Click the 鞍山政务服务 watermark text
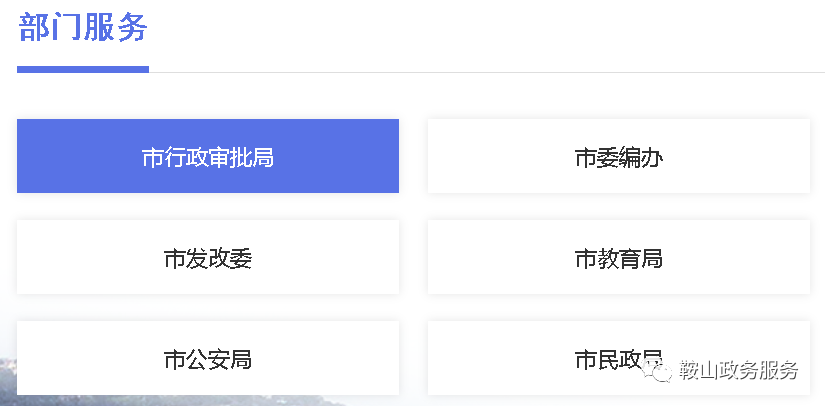 [x=738, y=371]
